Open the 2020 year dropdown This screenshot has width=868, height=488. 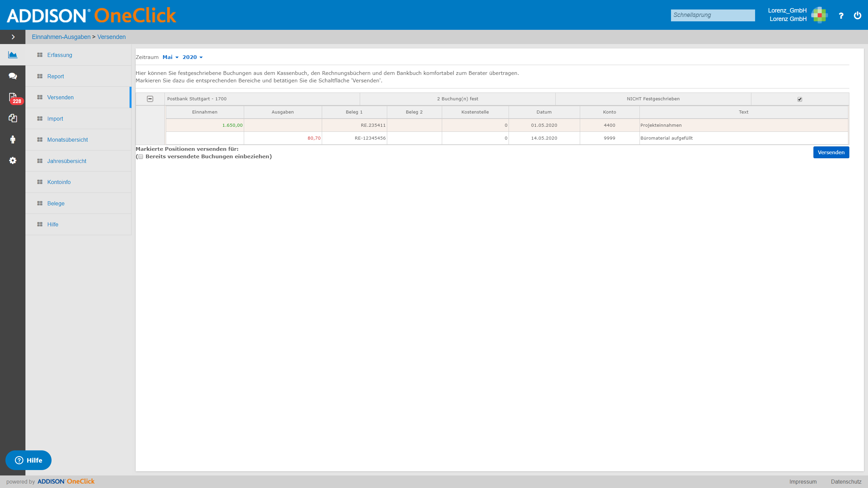point(192,57)
